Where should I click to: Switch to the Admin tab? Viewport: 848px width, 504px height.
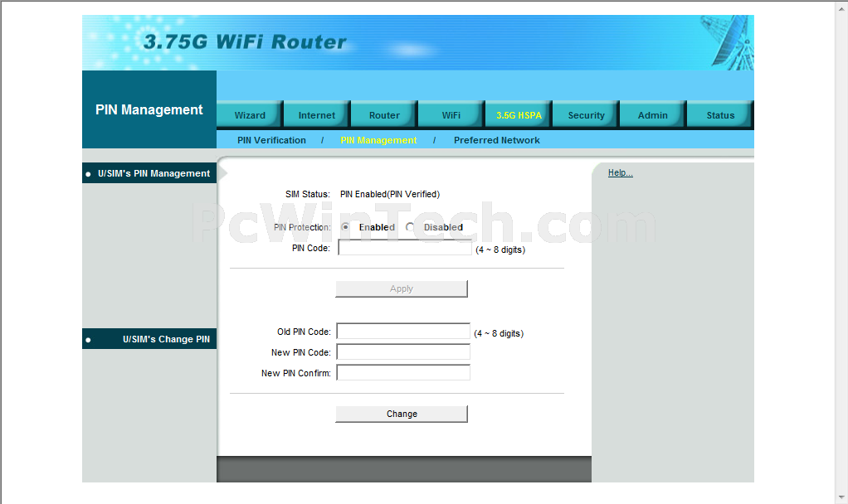[652, 115]
